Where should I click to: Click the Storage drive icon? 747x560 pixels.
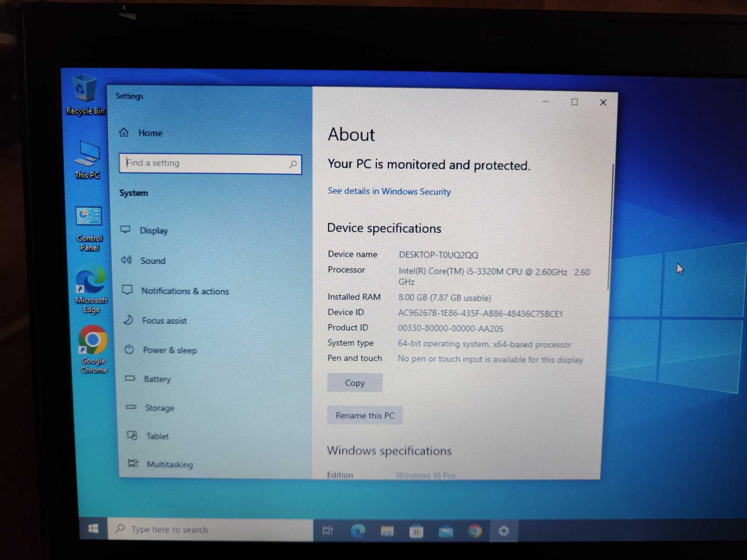coord(131,407)
